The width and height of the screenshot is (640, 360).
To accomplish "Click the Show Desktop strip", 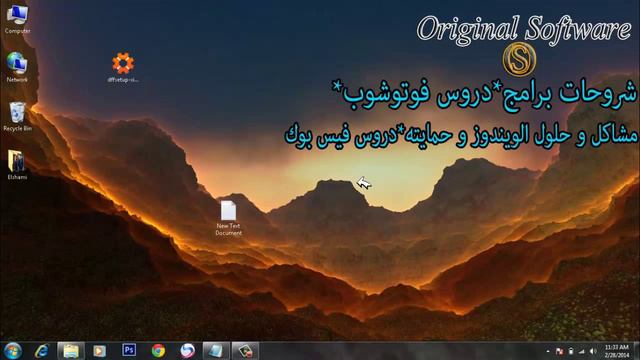I will tap(637, 351).
